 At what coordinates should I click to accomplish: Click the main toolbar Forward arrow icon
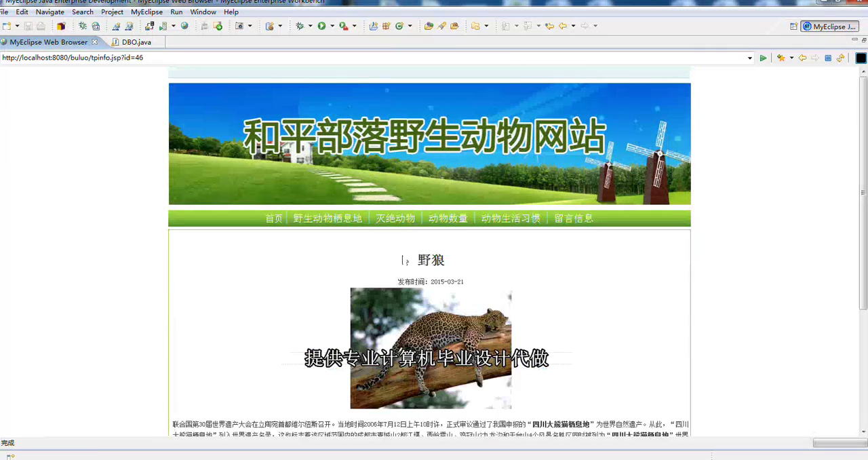[x=585, y=26]
